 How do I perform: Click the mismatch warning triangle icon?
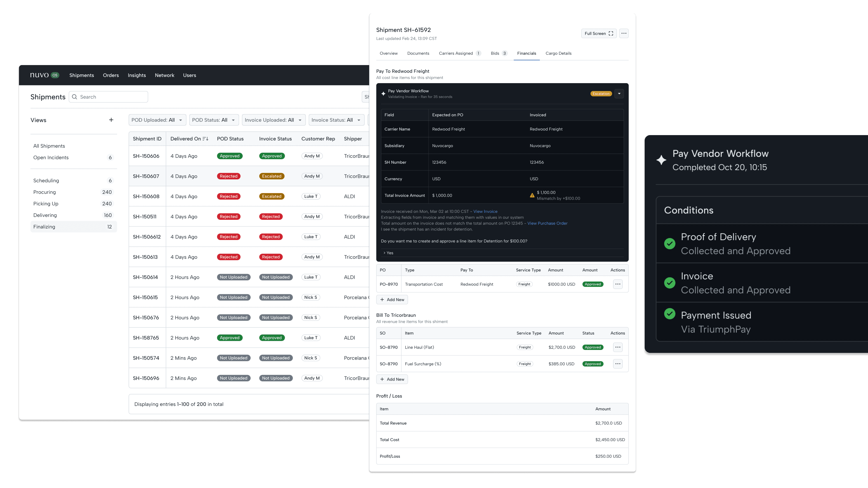coord(532,195)
